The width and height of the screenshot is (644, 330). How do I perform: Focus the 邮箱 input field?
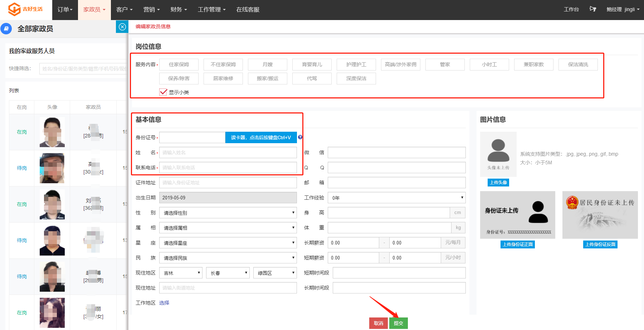click(397, 183)
